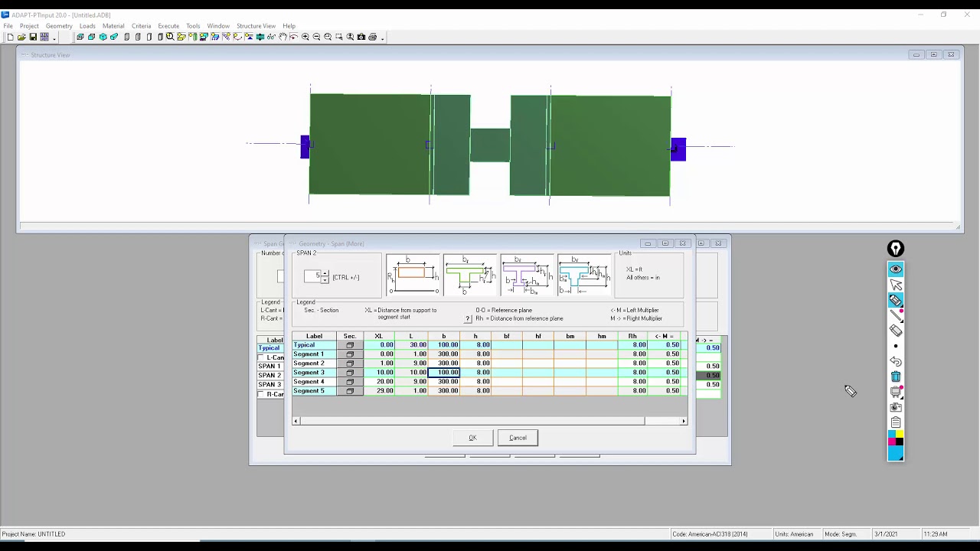Select the line drawing tool on annotation palette
The width and height of the screenshot is (980, 551).
click(x=895, y=315)
